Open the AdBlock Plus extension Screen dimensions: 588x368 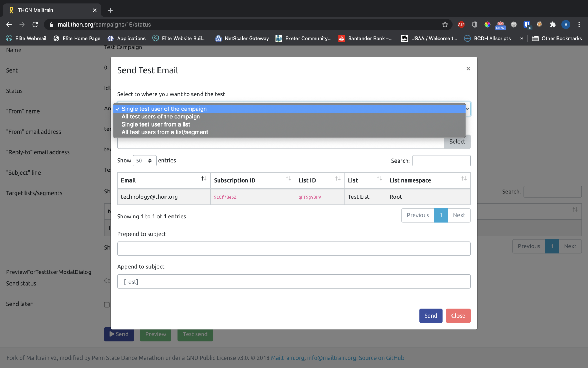click(x=461, y=25)
